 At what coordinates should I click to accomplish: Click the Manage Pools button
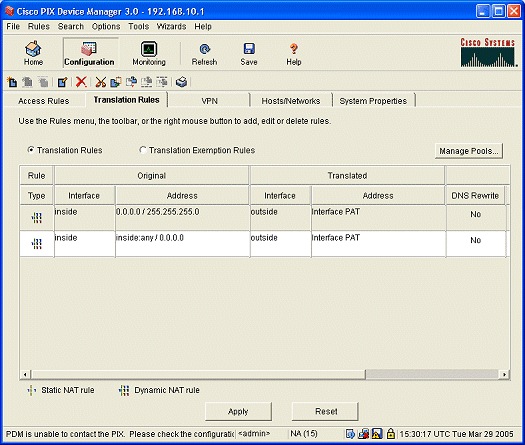(469, 151)
